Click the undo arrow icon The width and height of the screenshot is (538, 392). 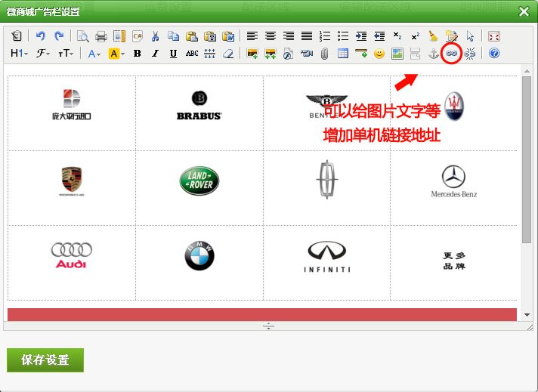[x=41, y=36]
